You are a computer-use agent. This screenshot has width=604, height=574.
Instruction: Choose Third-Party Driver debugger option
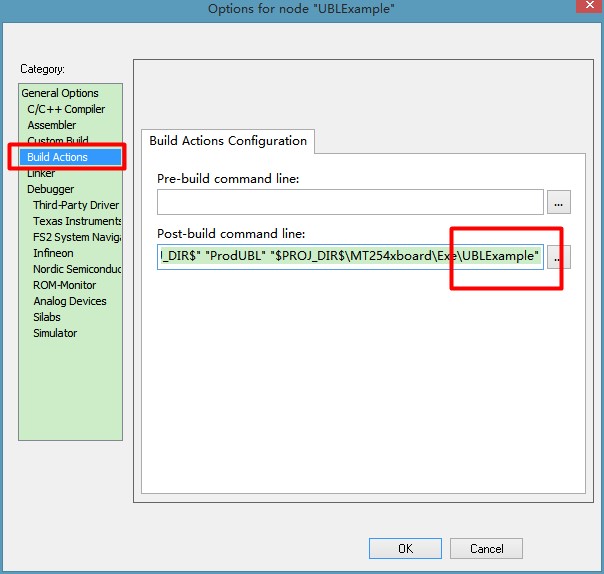76,205
